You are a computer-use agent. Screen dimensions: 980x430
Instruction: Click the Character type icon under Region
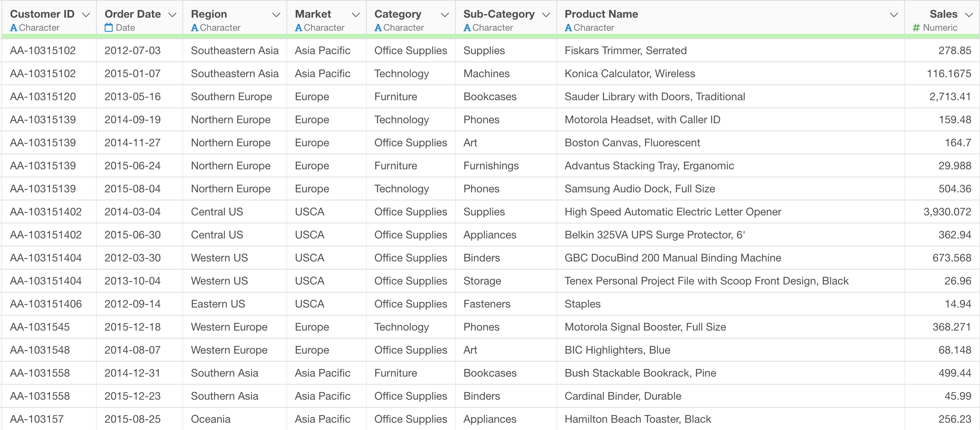[195, 28]
